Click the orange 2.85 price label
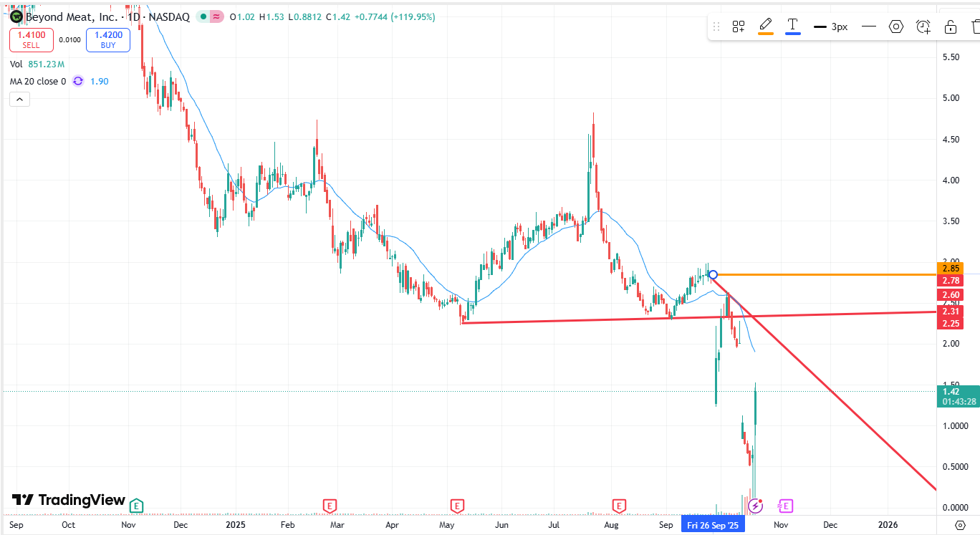The image size is (980, 535). tap(951, 269)
